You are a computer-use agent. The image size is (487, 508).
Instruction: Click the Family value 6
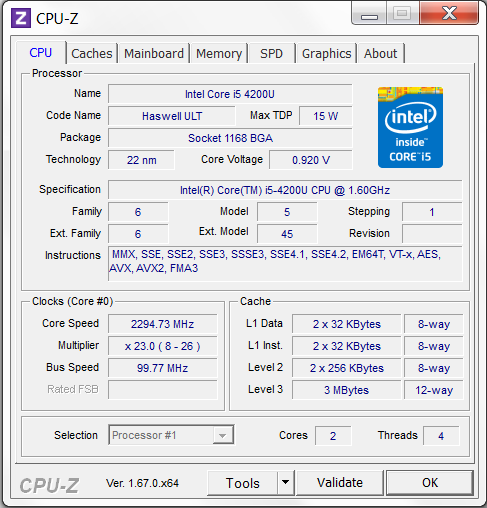(x=138, y=212)
